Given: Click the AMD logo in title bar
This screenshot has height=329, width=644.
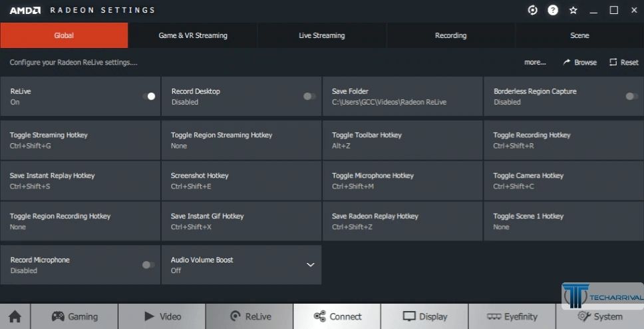Looking at the screenshot, I should click(25, 10).
